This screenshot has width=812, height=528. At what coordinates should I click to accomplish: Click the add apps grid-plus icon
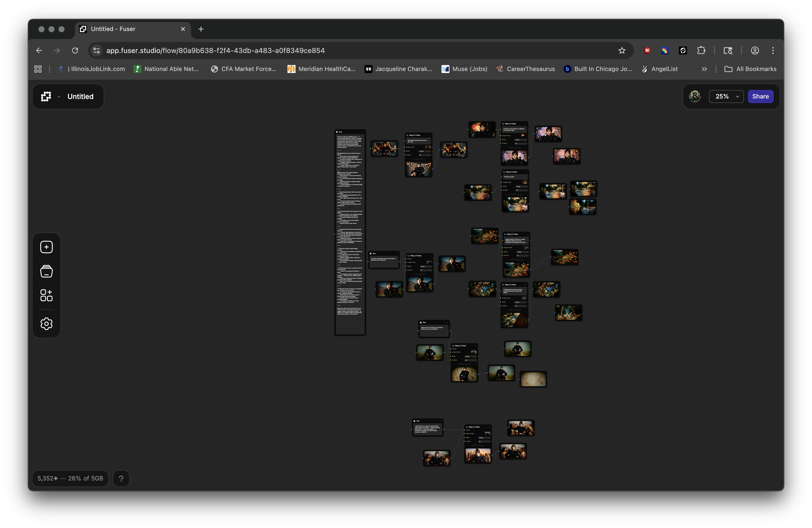tap(46, 295)
